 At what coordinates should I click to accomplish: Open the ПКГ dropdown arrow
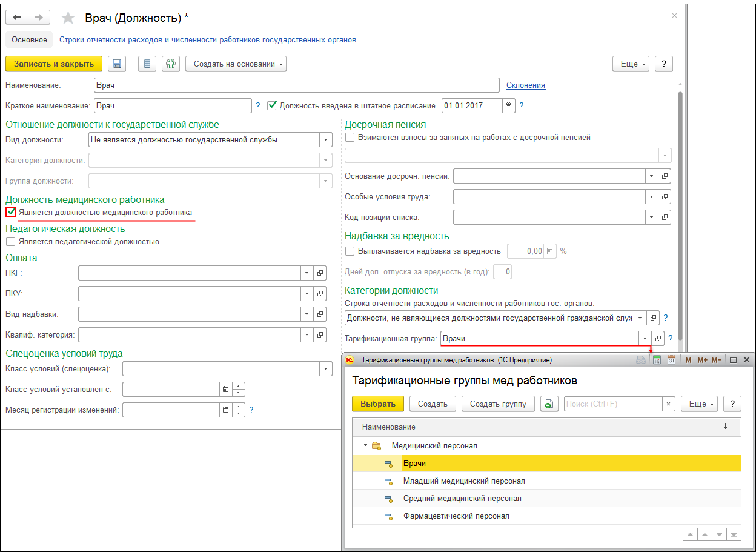[307, 273]
